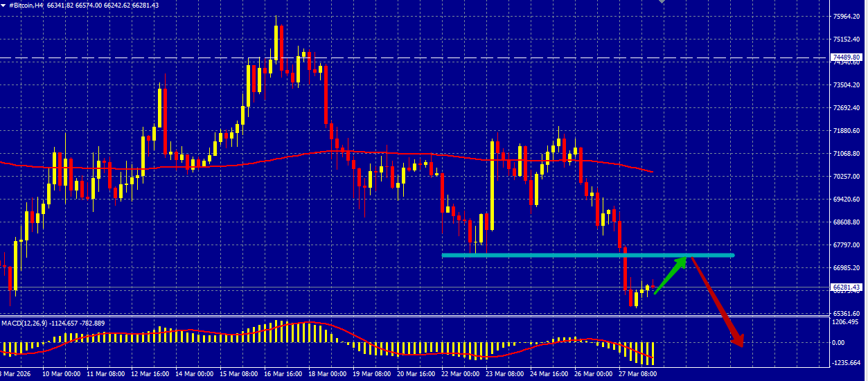The image size is (868, 381).
Task: Click the MACD scale value 0.00
Action: pos(838,343)
